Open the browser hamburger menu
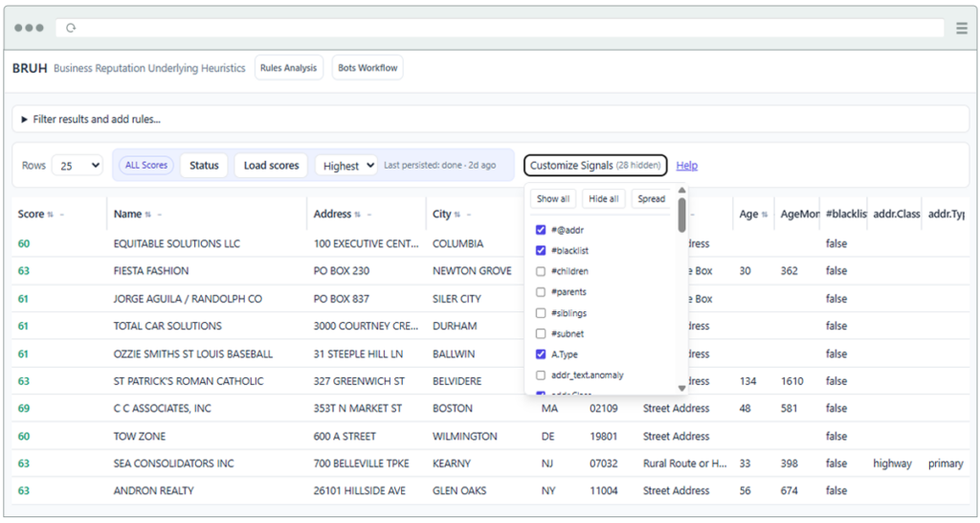 pyautogui.click(x=961, y=28)
